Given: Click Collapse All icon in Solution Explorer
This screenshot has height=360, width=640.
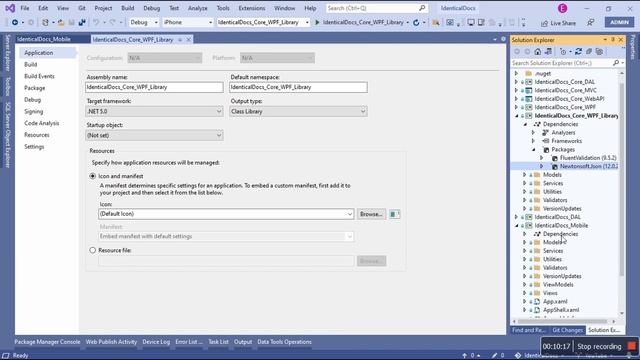Looking at the screenshot, I should tap(589, 51).
